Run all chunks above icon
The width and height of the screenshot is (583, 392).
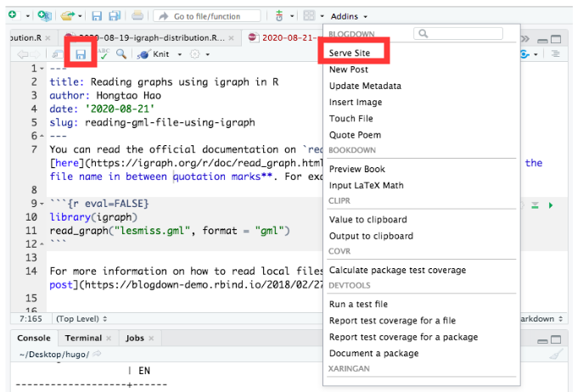[535, 205]
